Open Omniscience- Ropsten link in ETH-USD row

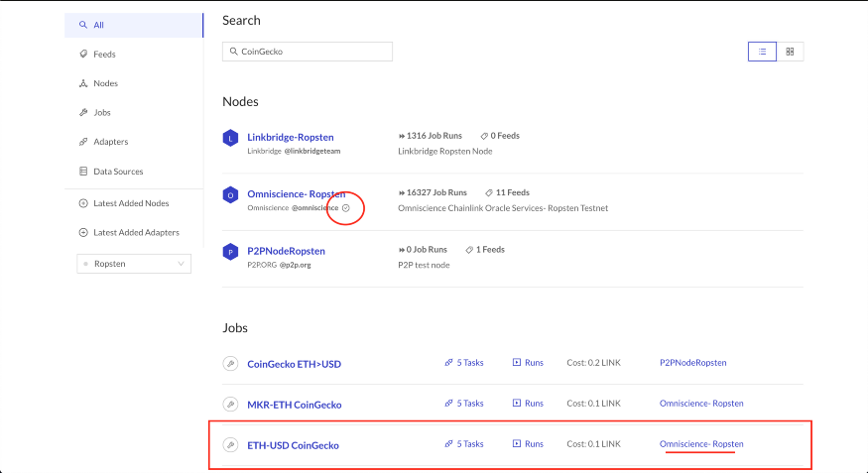tap(701, 444)
